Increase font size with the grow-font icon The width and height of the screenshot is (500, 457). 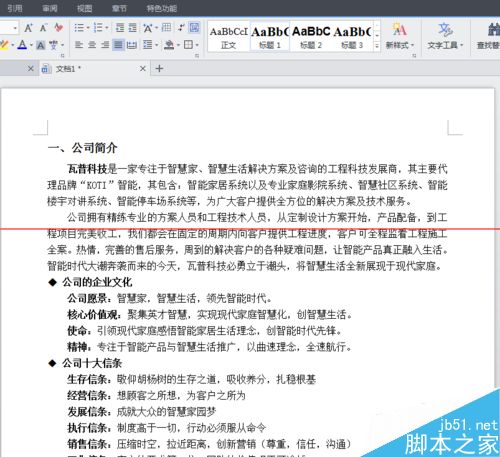pyautogui.click(x=29, y=28)
